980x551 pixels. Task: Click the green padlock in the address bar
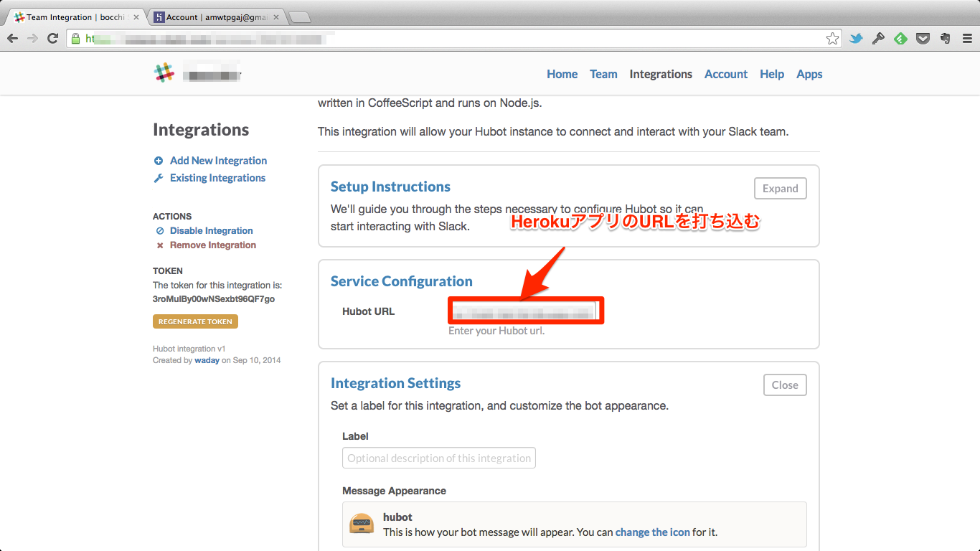75,39
